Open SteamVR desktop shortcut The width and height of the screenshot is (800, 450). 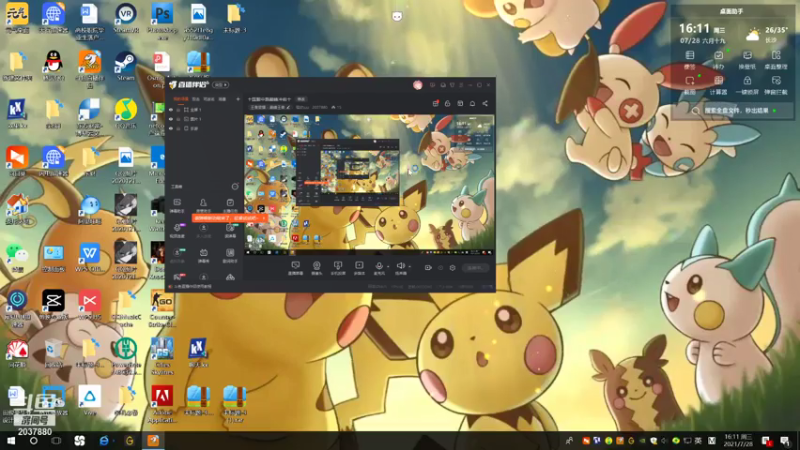[x=126, y=19]
